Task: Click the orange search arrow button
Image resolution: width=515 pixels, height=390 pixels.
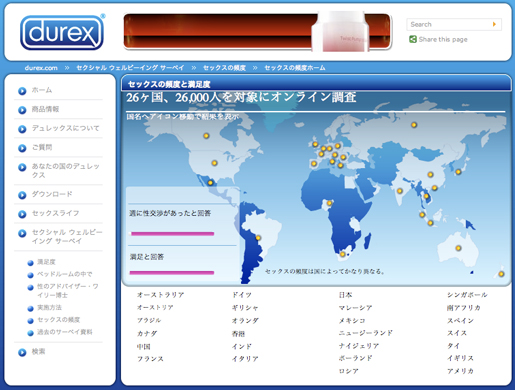Action: 494,24
